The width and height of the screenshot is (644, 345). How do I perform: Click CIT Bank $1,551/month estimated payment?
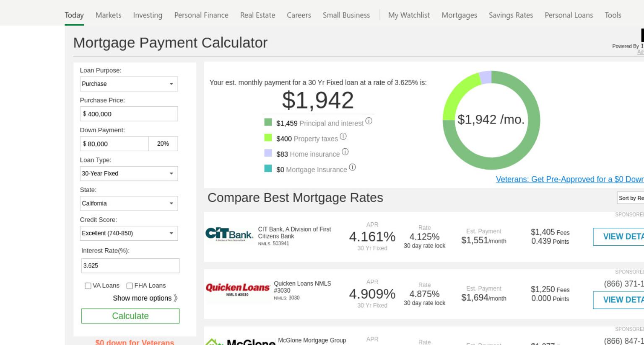click(x=484, y=240)
